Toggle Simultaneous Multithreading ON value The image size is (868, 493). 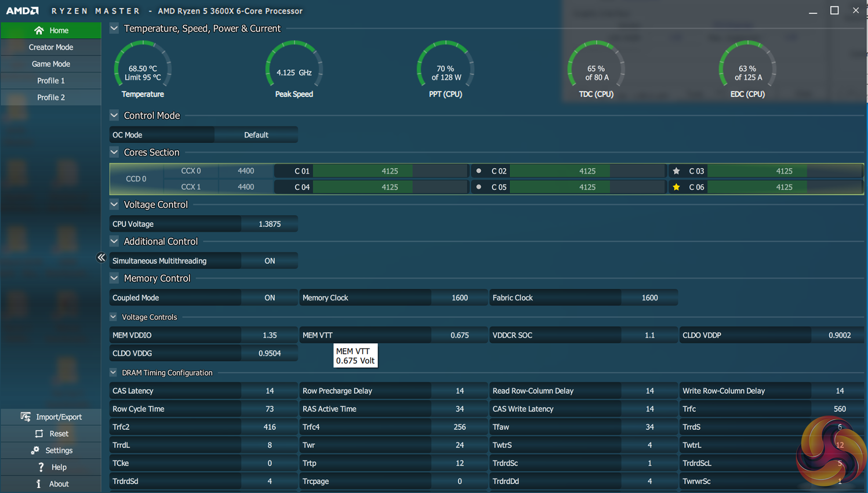click(269, 261)
